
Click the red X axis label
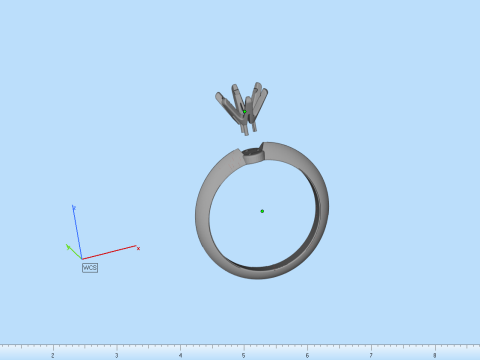(138, 249)
